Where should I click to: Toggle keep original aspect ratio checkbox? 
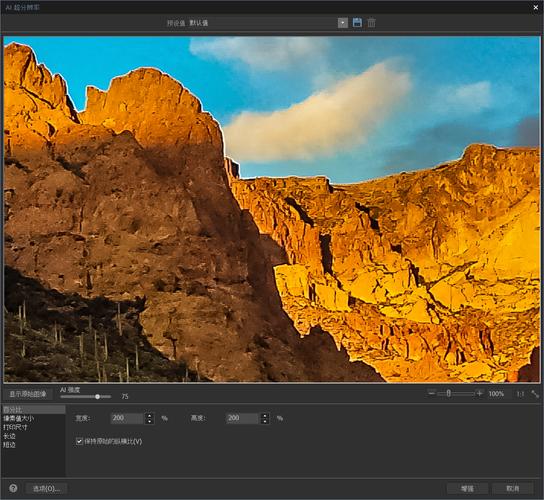[x=79, y=441]
